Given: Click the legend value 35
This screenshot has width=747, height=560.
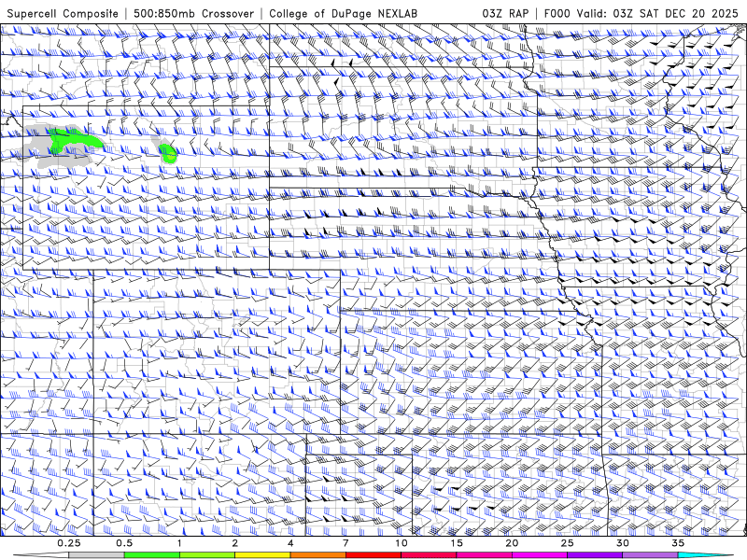Looking at the screenshot, I should click(x=678, y=543).
